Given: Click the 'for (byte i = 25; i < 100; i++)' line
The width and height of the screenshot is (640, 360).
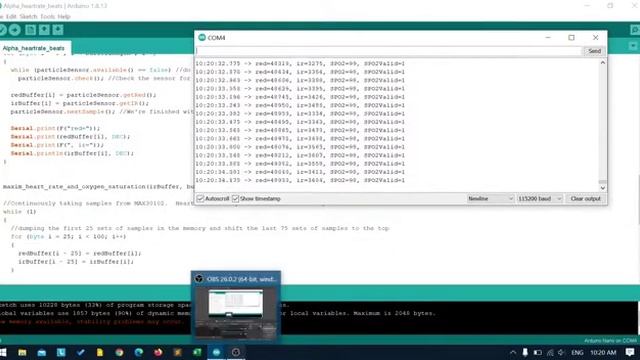Looking at the screenshot, I should point(69,236).
